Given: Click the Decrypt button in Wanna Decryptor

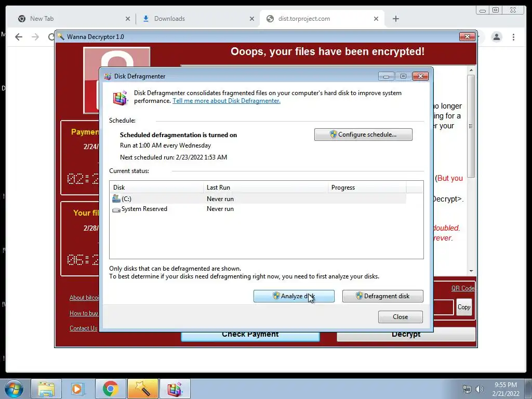Looking at the screenshot, I should point(406,336).
